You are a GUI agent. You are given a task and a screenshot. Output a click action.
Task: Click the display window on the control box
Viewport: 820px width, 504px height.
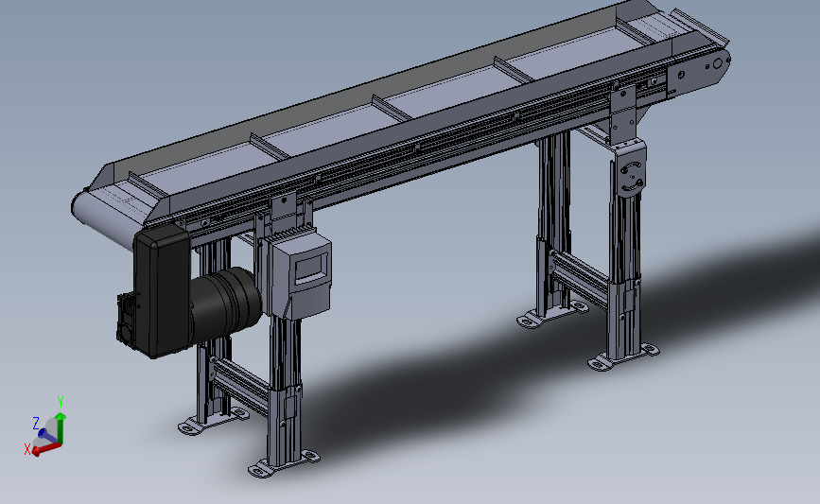click(312, 268)
